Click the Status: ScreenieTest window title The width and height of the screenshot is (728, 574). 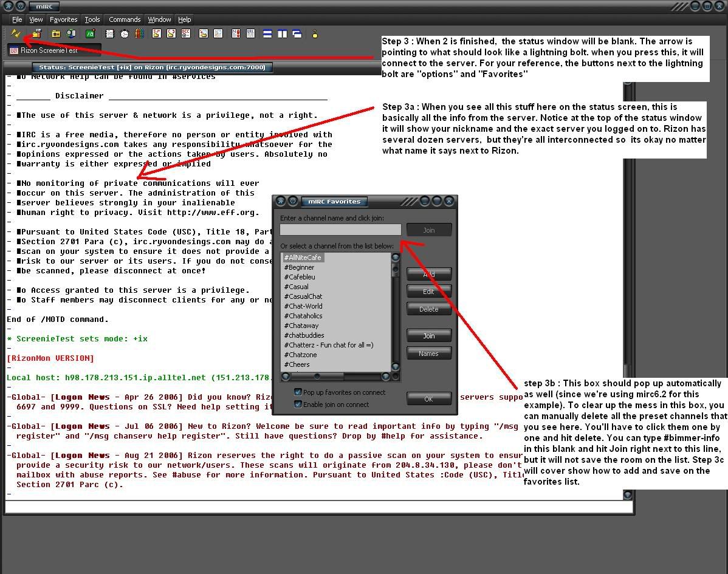[x=153, y=67]
